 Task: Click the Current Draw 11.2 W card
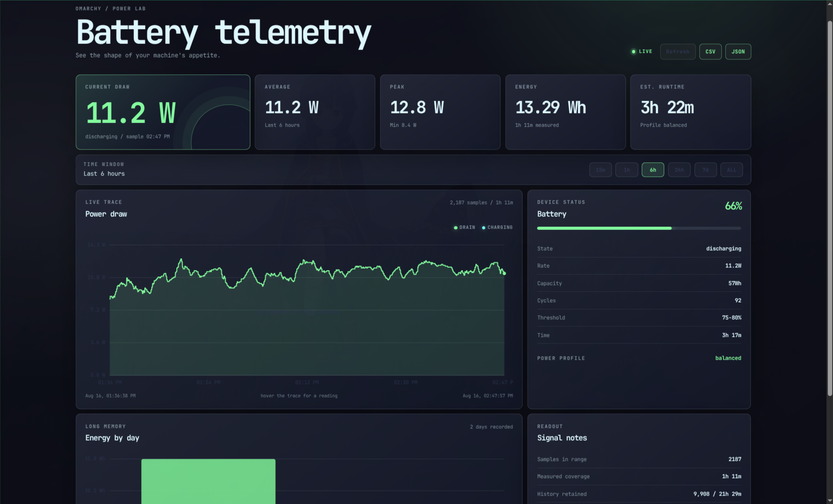pyautogui.click(x=163, y=112)
